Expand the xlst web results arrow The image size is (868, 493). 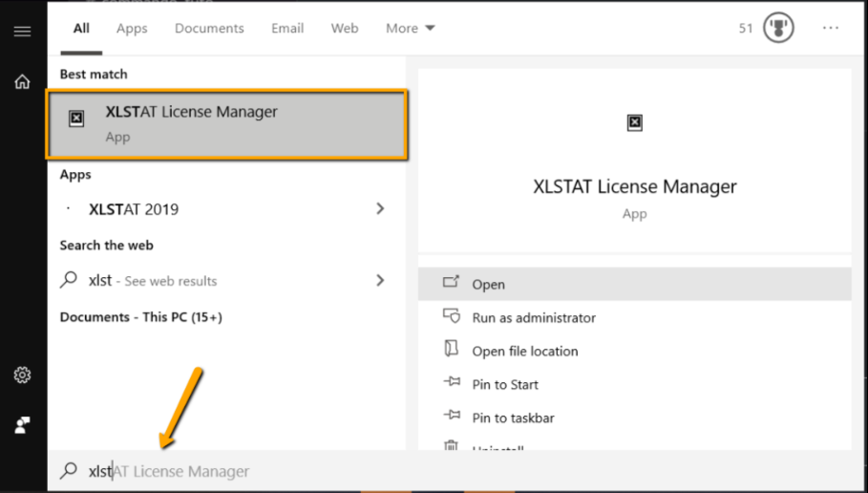click(380, 281)
